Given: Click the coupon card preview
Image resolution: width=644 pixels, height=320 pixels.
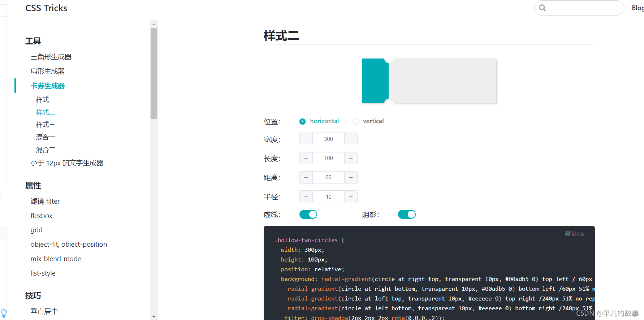Looking at the screenshot, I should coord(429,81).
